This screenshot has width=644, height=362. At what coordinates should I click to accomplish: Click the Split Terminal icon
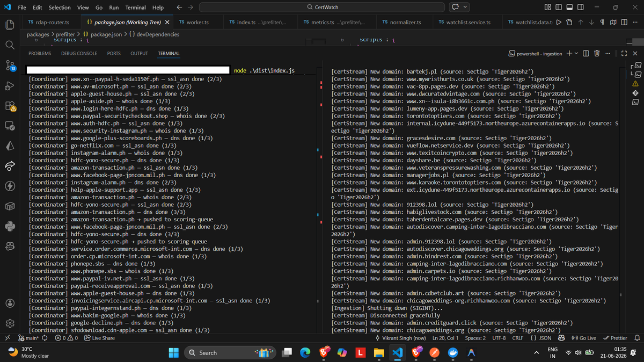(586, 53)
